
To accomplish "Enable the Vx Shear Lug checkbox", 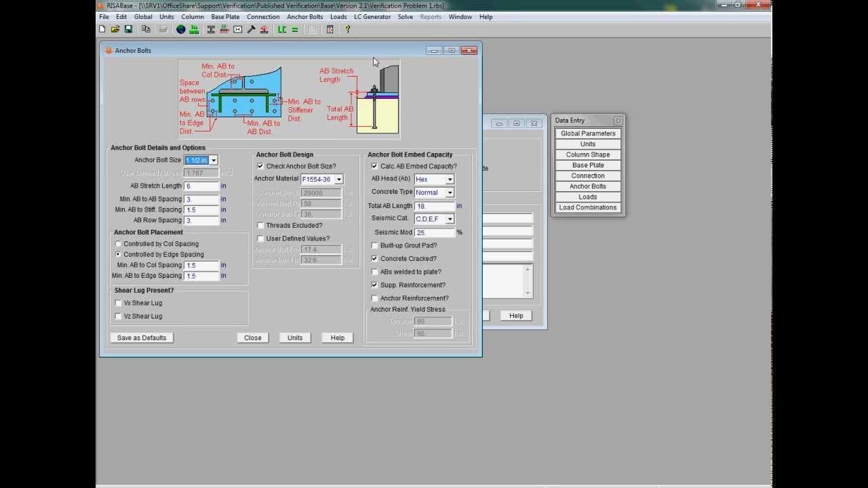I will click(118, 303).
